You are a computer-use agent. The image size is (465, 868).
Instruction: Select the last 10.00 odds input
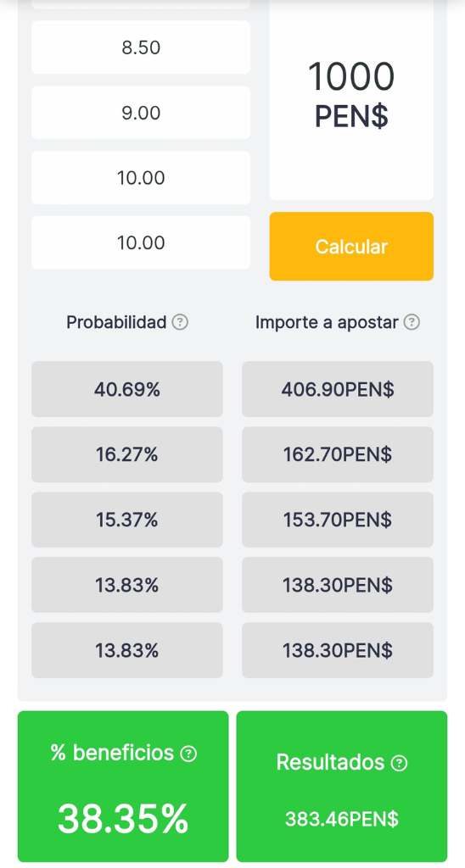[141, 243]
